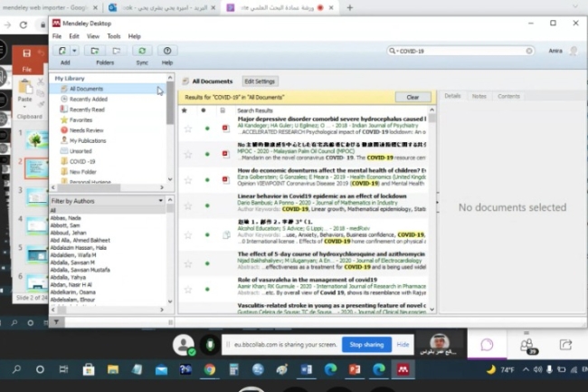
Task: Open Needs Review list
Action: [x=86, y=130]
